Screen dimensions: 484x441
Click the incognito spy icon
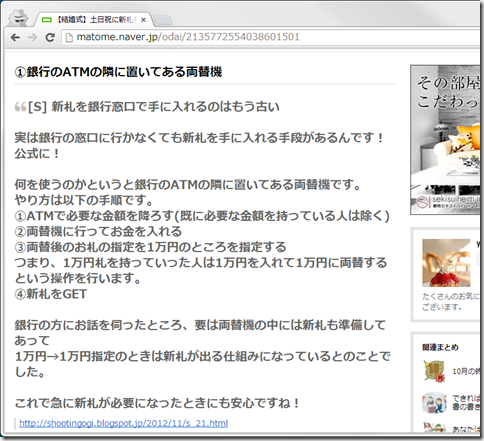click(17, 18)
